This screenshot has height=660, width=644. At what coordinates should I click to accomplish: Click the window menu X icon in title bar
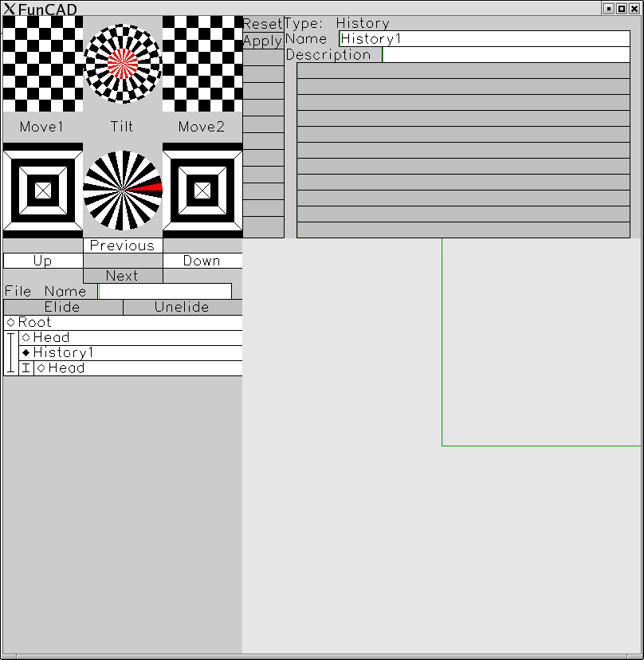pyautogui.click(x=10, y=9)
